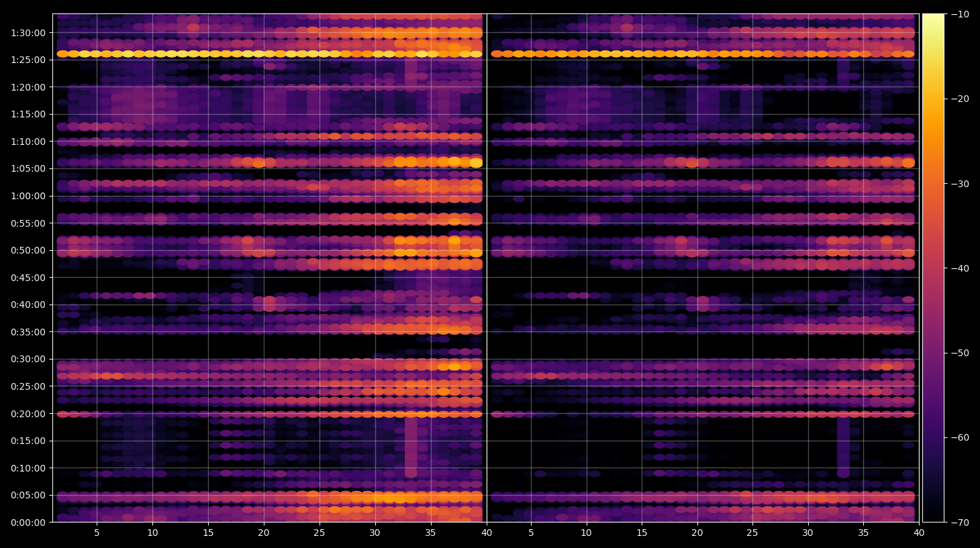Click x-axis label 5 under the left plot
The image size is (980, 548).
coord(97,533)
